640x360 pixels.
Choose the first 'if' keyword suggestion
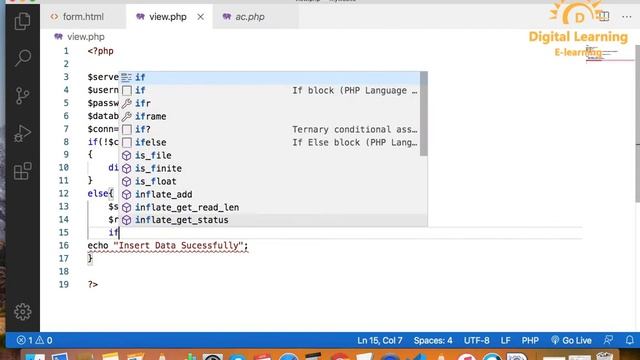coord(270,77)
